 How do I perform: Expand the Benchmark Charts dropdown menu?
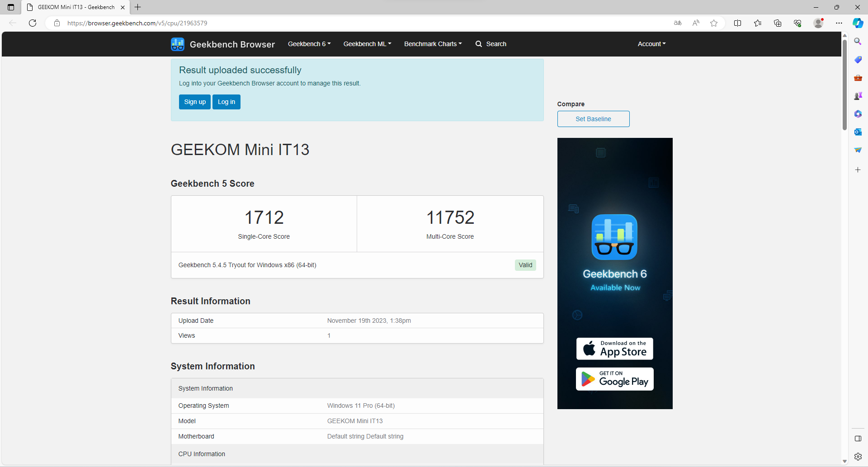click(x=433, y=44)
